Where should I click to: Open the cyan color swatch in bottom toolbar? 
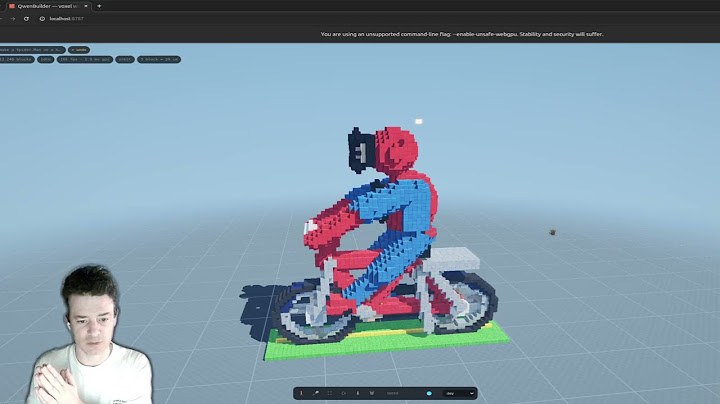click(x=429, y=393)
